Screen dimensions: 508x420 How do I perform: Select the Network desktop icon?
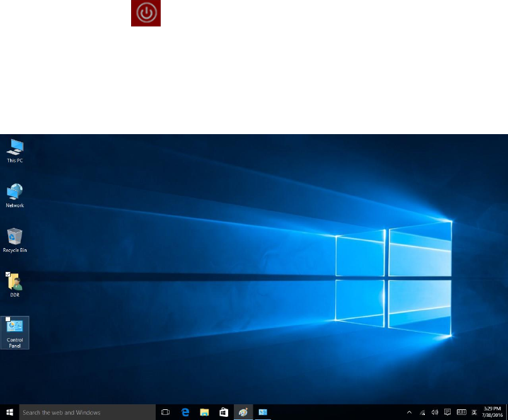[15, 195]
